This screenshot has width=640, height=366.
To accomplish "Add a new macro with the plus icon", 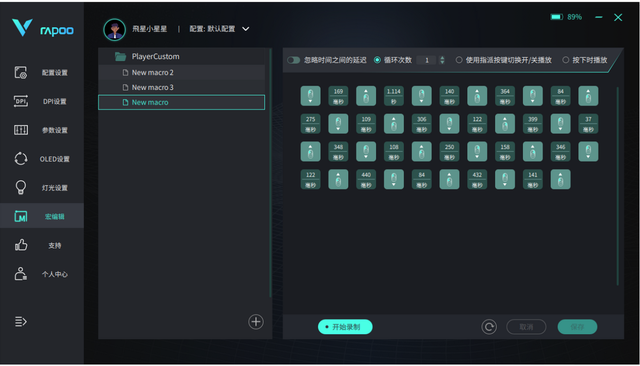I will 256,322.
